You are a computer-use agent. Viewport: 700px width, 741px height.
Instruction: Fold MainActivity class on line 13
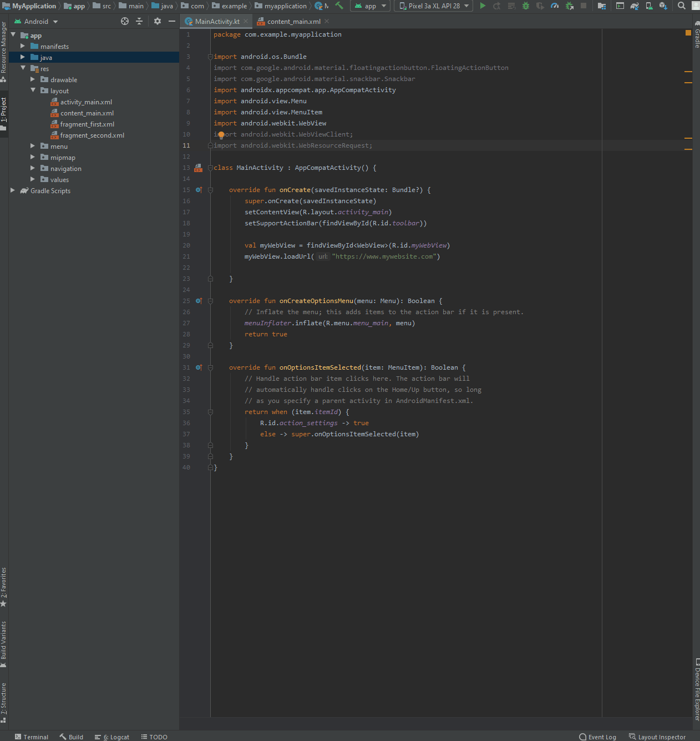210,168
